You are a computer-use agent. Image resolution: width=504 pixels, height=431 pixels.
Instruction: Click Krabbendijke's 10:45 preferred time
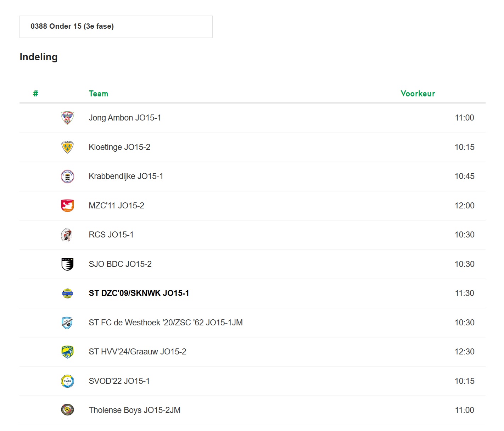click(x=464, y=176)
